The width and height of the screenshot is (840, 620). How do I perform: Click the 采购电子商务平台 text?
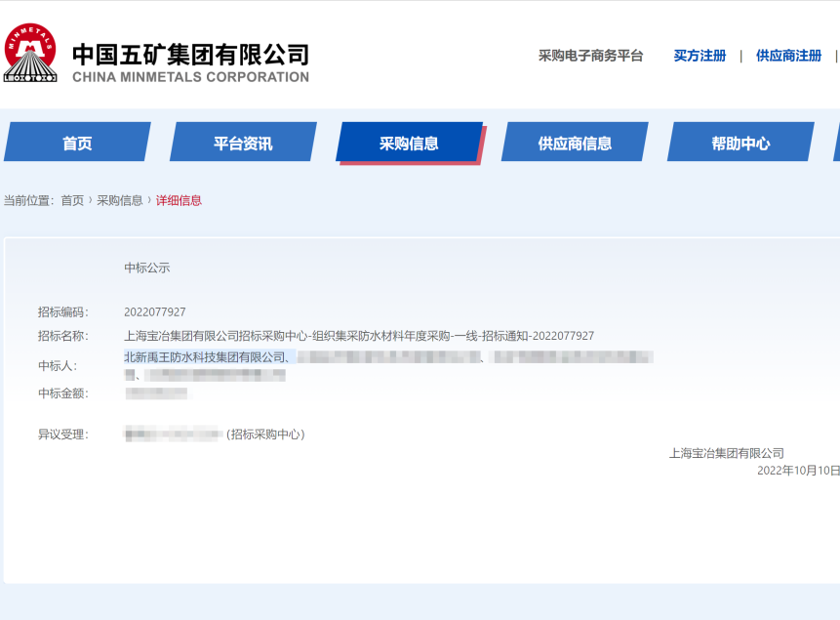[x=590, y=56]
